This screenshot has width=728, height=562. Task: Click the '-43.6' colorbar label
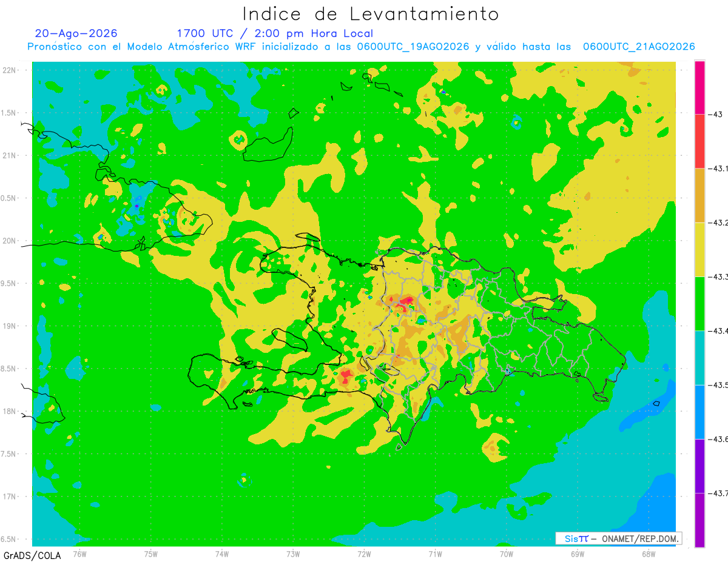coord(718,439)
